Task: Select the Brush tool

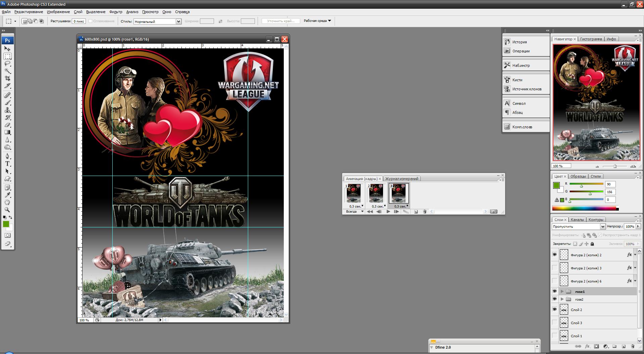Action: point(7,102)
